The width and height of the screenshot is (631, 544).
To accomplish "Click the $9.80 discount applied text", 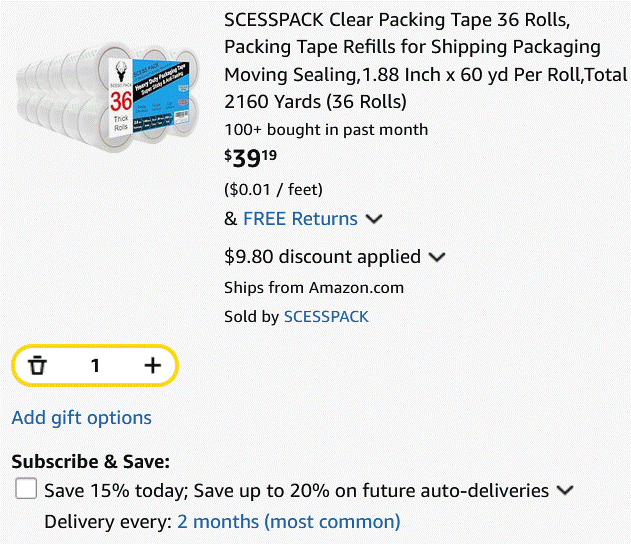I will (x=322, y=257).
